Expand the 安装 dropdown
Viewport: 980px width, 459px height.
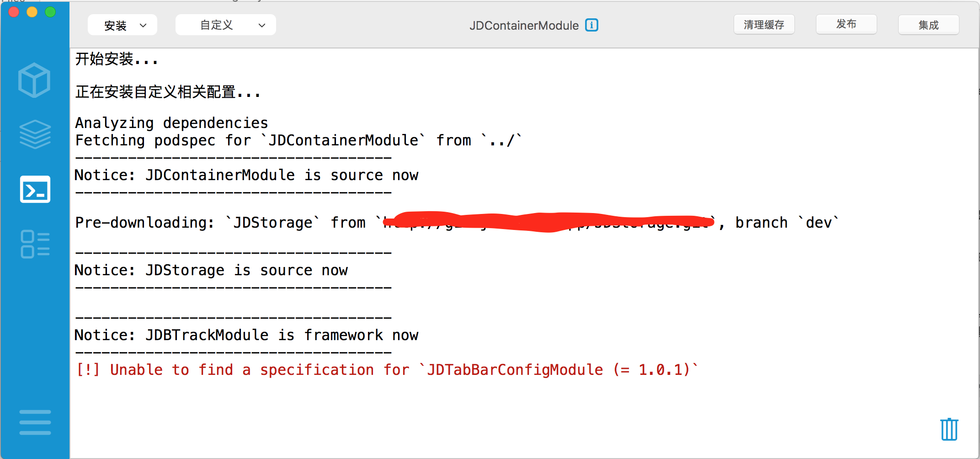(x=122, y=25)
